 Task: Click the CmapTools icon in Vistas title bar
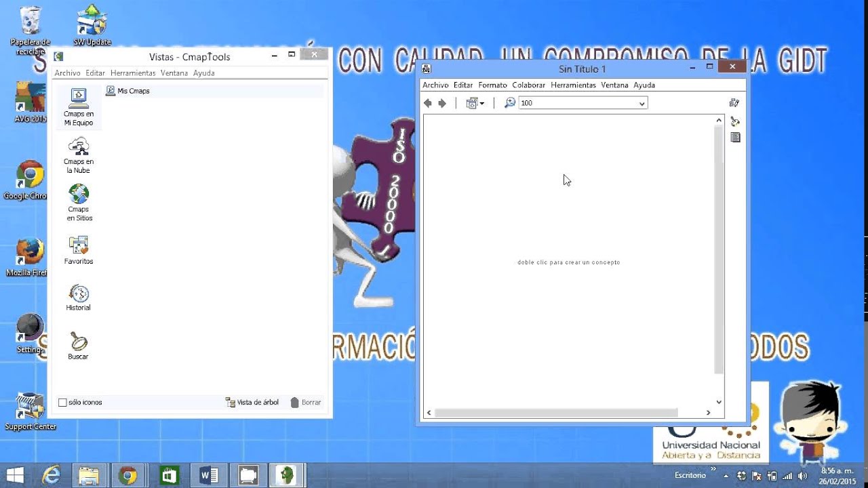point(59,57)
